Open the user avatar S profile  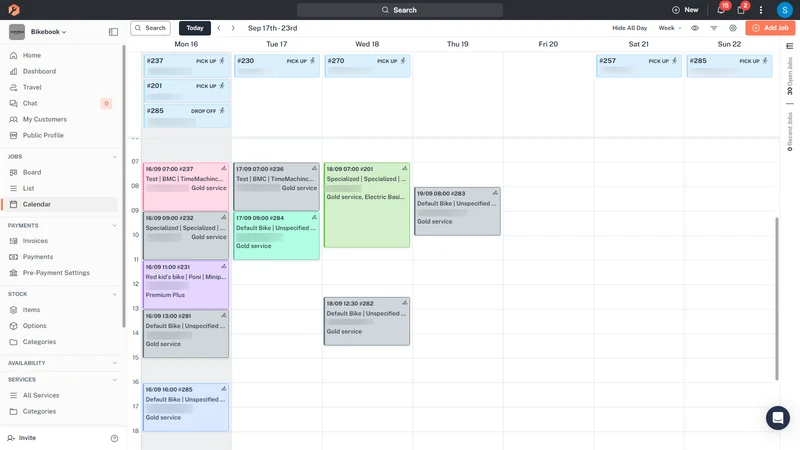click(x=784, y=10)
